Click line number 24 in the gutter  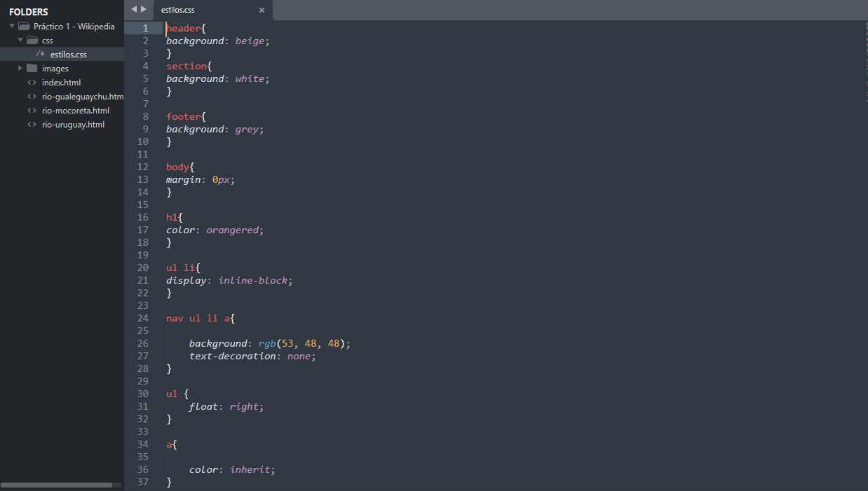143,318
